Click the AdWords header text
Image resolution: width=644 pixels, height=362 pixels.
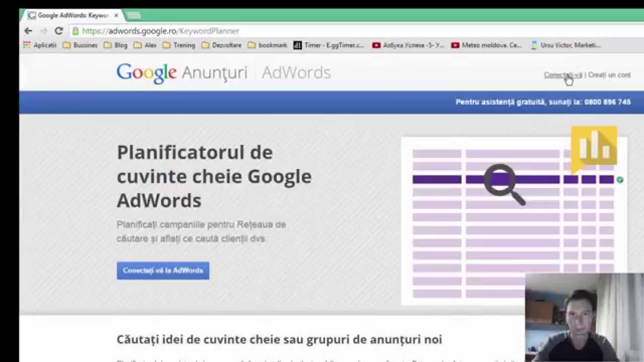[x=296, y=73]
